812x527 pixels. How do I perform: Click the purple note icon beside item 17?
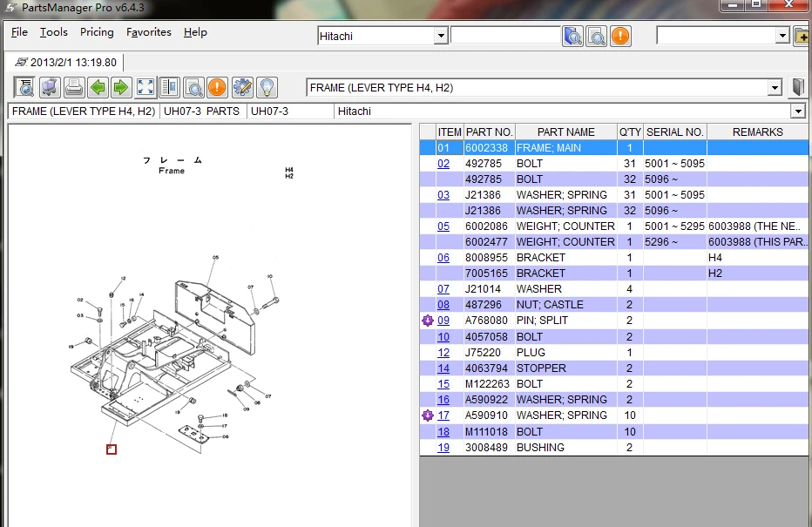pos(427,416)
